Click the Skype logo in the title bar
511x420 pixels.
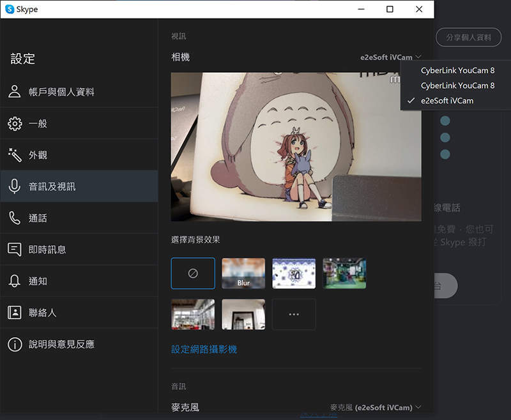coord(10,9)
